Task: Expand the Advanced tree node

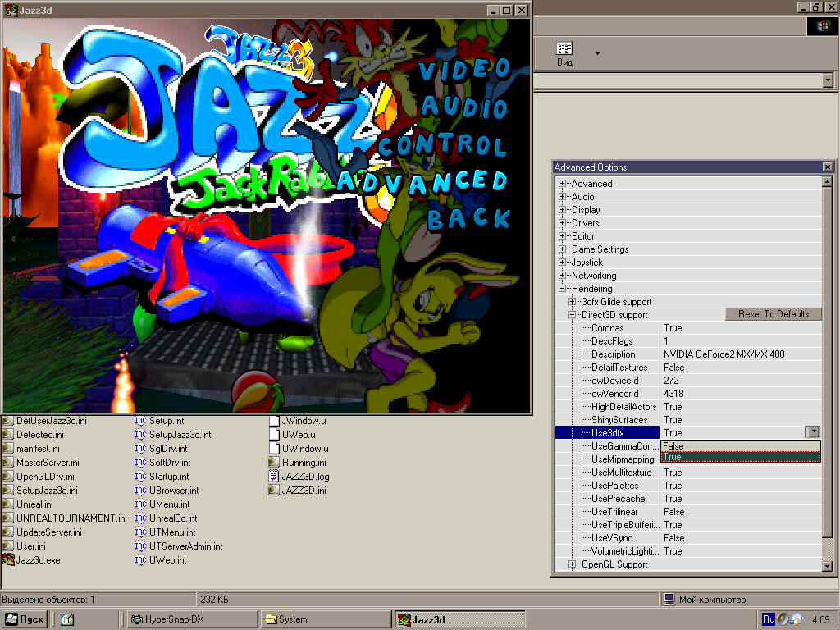Action: (x=562, y=183)
